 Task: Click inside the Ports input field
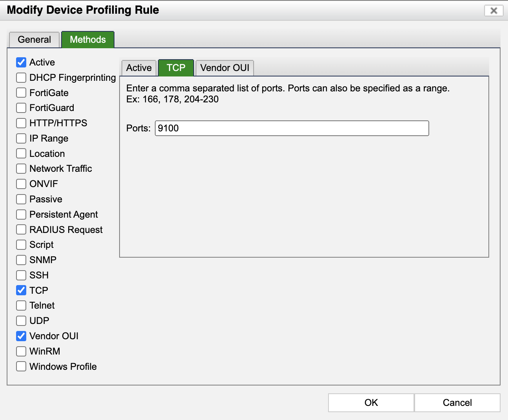pos(292,128)
